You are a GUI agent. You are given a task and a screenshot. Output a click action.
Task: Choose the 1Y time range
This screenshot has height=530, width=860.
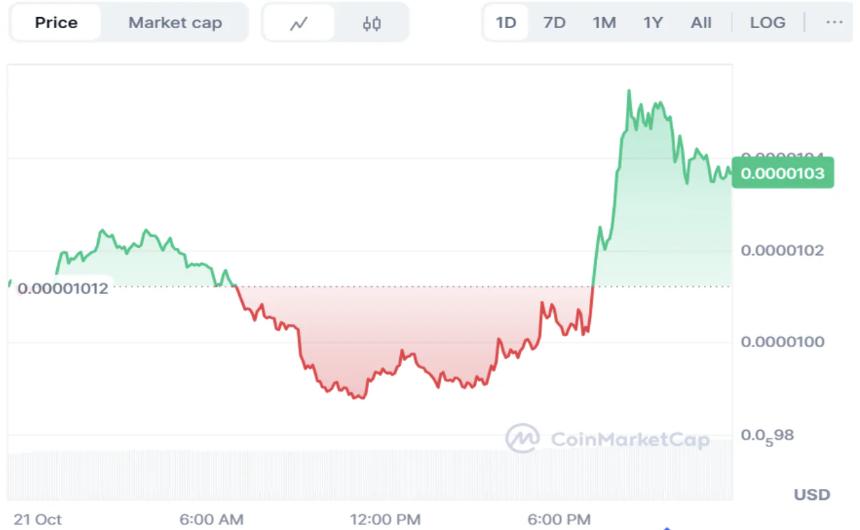(x=653, y=22)
